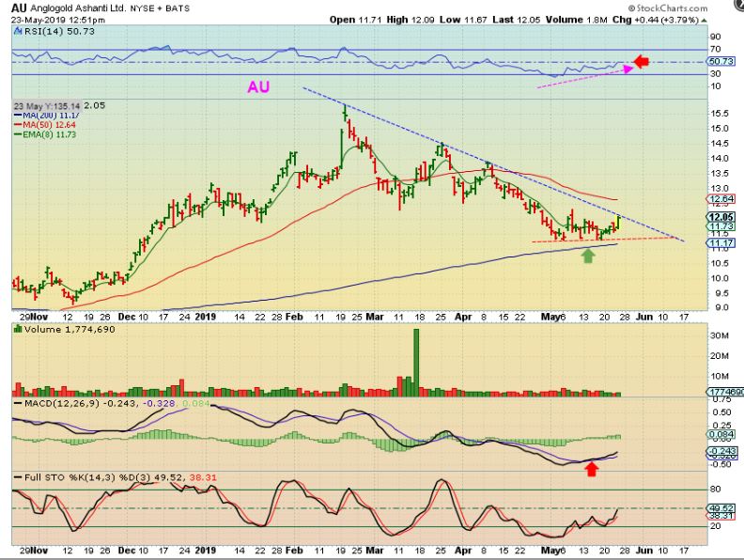Click the green volume bars icon beside Volume label
The image size is (744, 560).
(18, 329)
